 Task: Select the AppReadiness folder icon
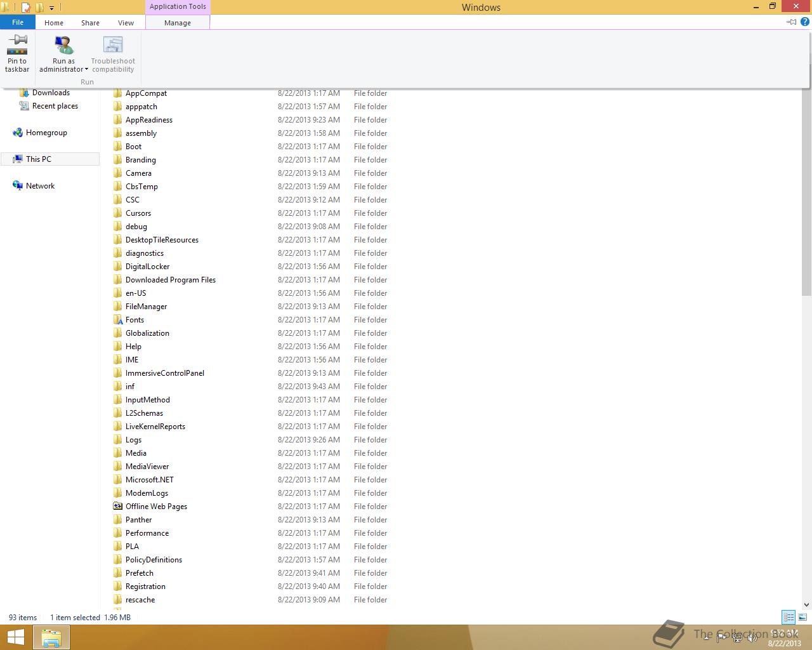point(118,119)
